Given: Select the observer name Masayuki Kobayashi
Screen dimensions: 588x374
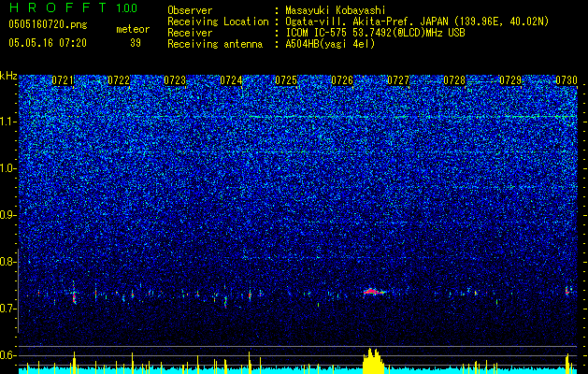Looking at the screenshot, I should 336,11.
